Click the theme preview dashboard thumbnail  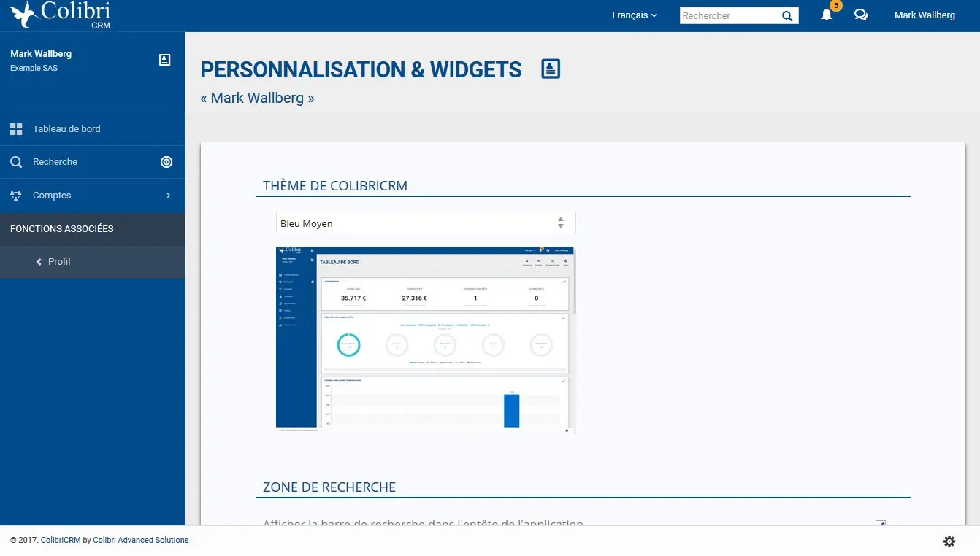426,340
